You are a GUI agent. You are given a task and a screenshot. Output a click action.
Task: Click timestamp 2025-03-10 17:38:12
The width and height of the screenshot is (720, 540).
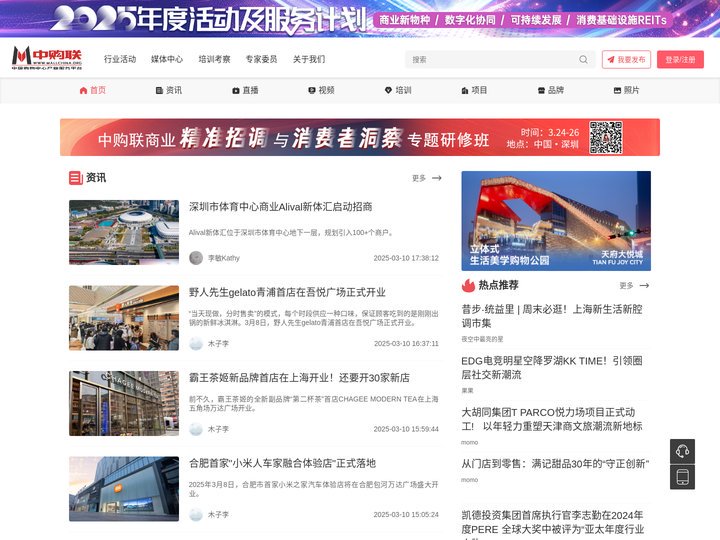point(406,258)
